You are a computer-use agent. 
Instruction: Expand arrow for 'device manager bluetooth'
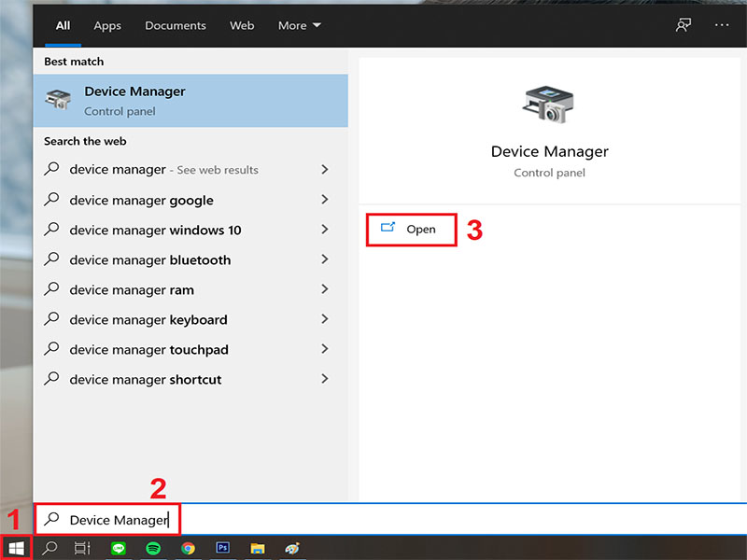(324, 259)
